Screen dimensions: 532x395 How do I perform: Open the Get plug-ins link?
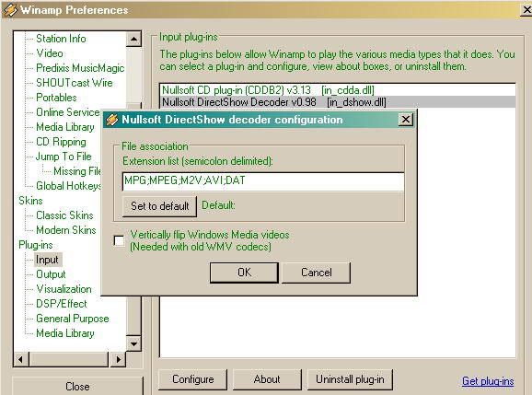[x=488, y=381]
